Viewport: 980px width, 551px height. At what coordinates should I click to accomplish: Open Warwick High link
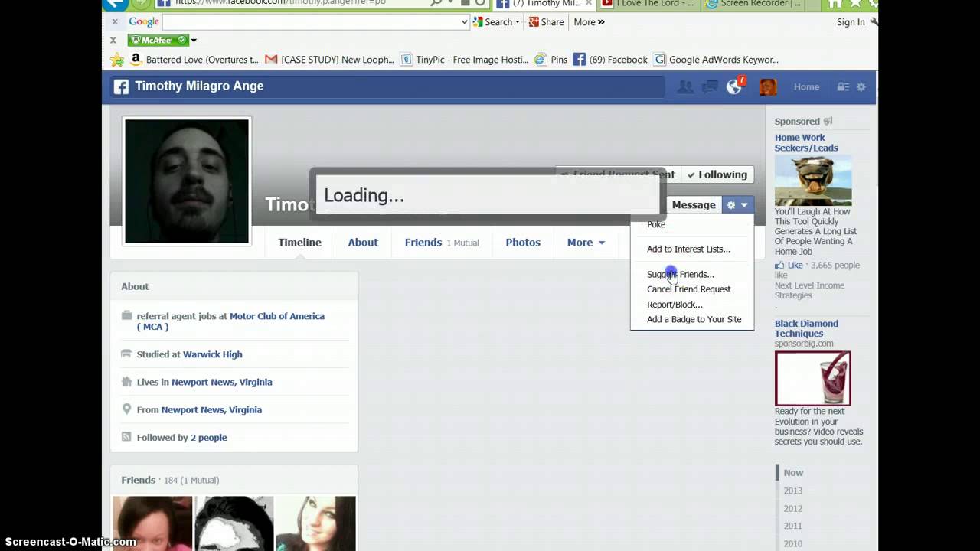click(x=212, y=354)
